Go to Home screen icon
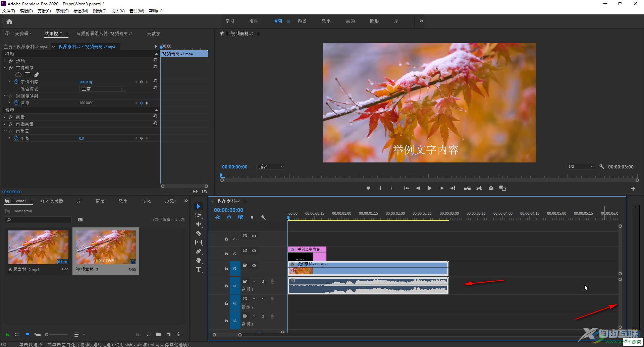The image size is (644, 347). point(9,21)
